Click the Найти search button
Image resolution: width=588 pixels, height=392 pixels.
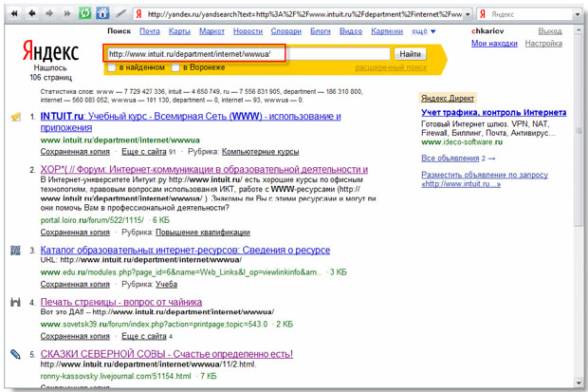[x=410, y=54]
